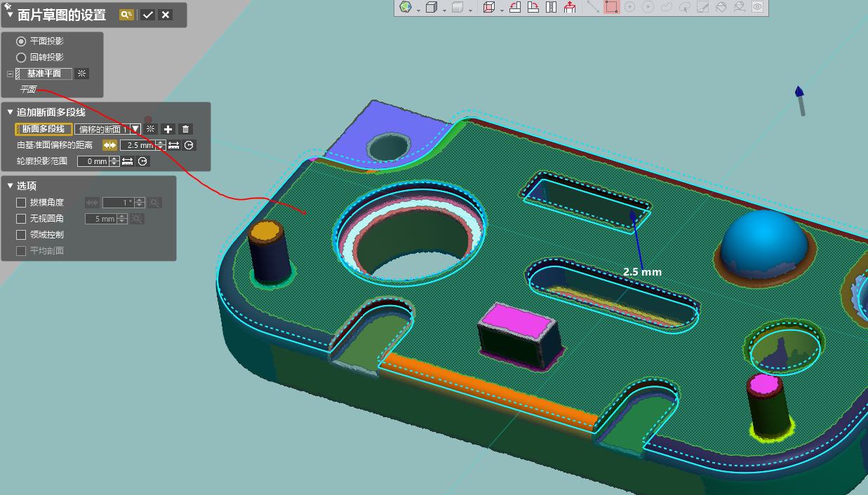Confirm the sketch setup with the checkmark
Viewport: 868px width, 495px height.
[x=147, y=15]
